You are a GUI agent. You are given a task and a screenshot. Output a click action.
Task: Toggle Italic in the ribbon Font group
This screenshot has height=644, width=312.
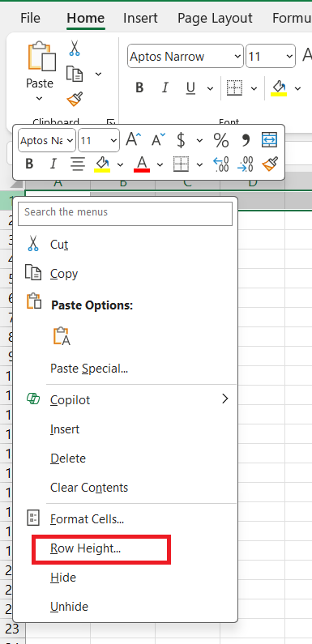point(165,88)
